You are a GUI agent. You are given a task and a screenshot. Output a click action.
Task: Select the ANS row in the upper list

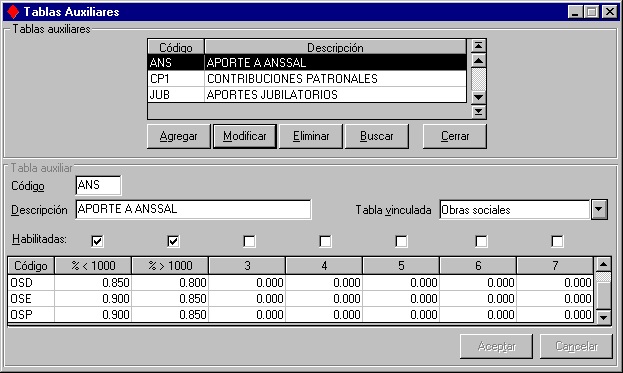click(307, 62)
